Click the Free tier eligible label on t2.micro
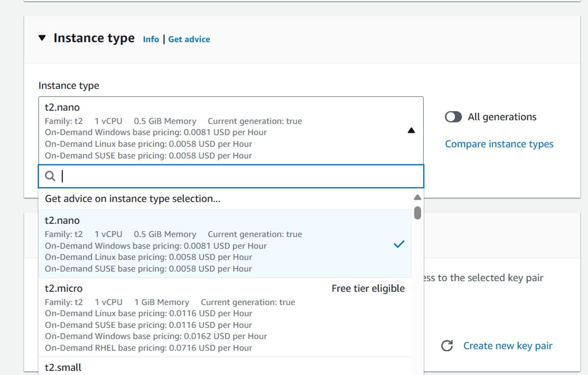 coord(368,288)
